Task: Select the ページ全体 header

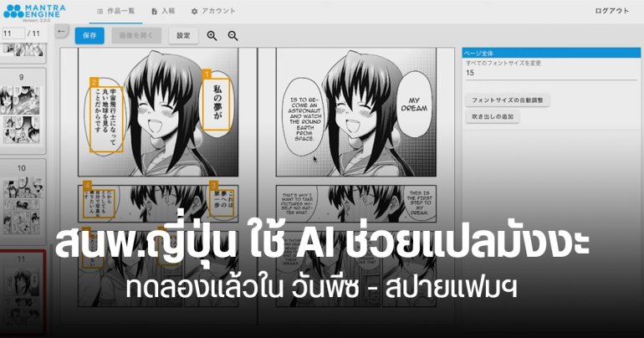Action: 551,53
